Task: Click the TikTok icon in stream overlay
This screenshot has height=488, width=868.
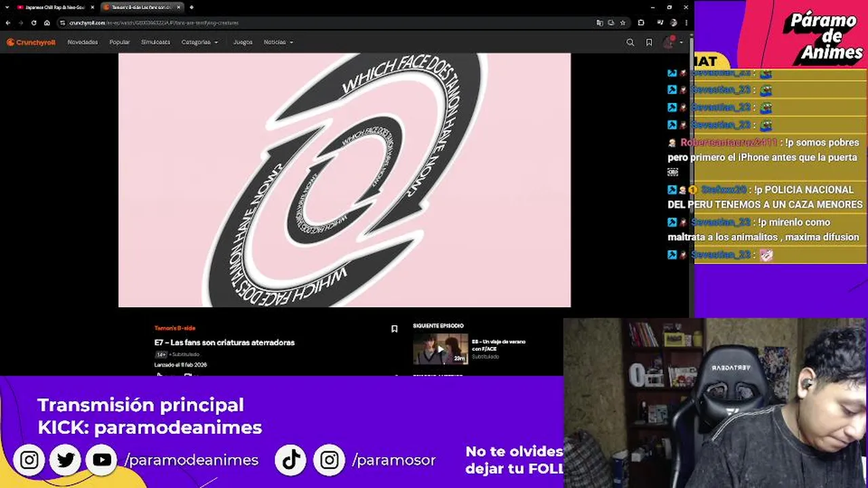Action: [x=292, y=460]
